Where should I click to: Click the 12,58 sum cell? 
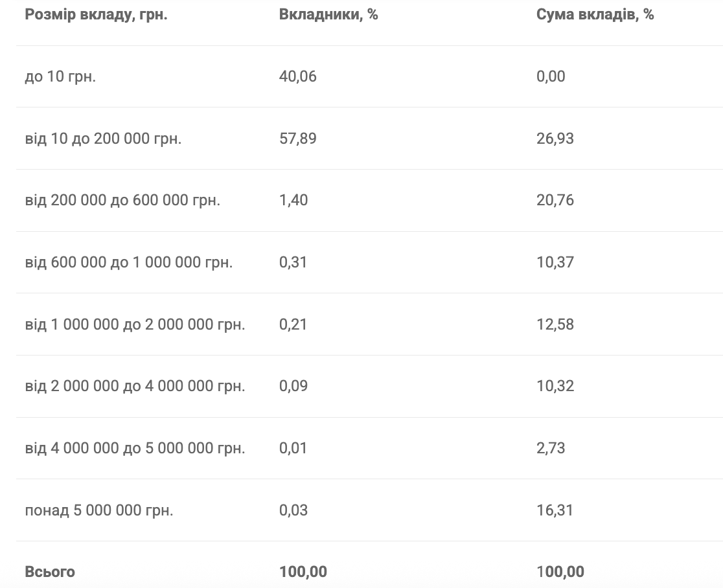coord(555,324)
